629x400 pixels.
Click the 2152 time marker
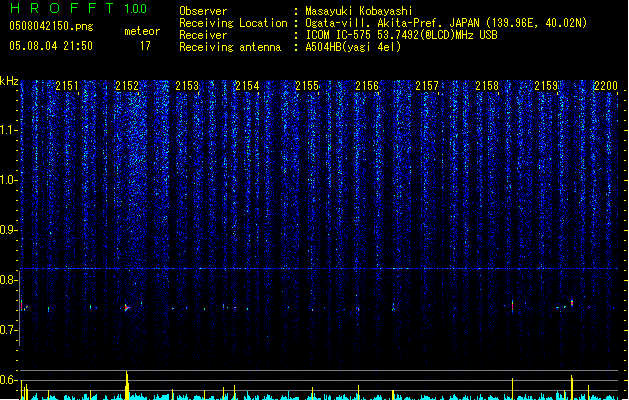[127, 86]
